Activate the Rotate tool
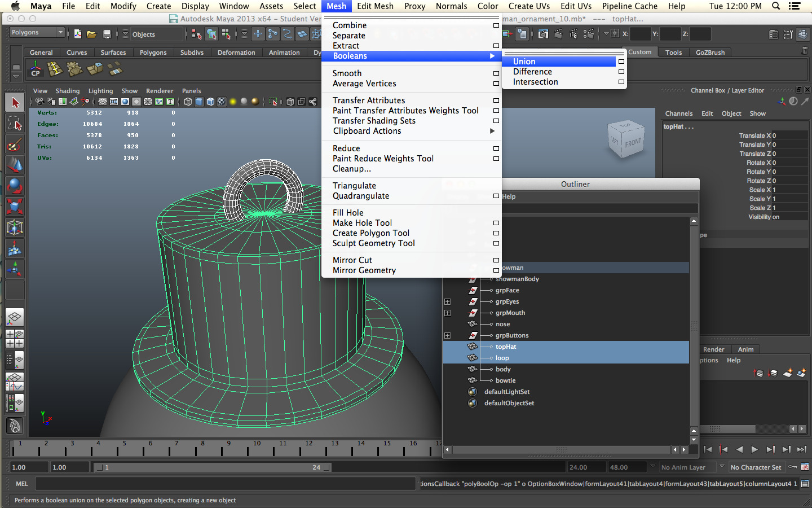The height and width of the screenshot is (508, 812). tap(15, 186)
